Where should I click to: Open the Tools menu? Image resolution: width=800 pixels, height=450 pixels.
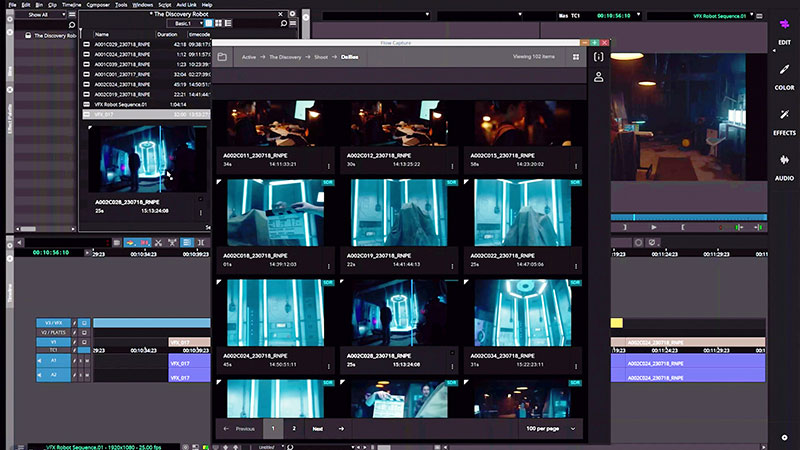click(121, 5)
